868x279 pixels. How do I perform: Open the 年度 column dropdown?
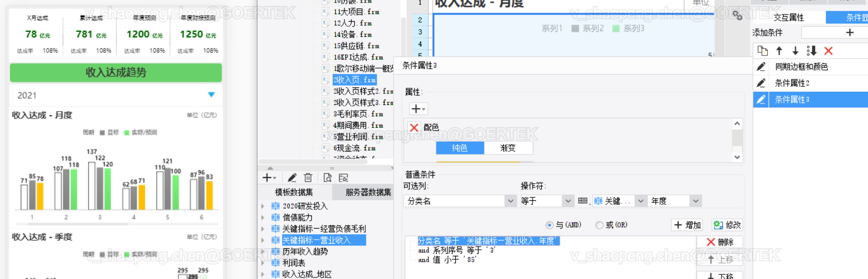pos(696,201)
